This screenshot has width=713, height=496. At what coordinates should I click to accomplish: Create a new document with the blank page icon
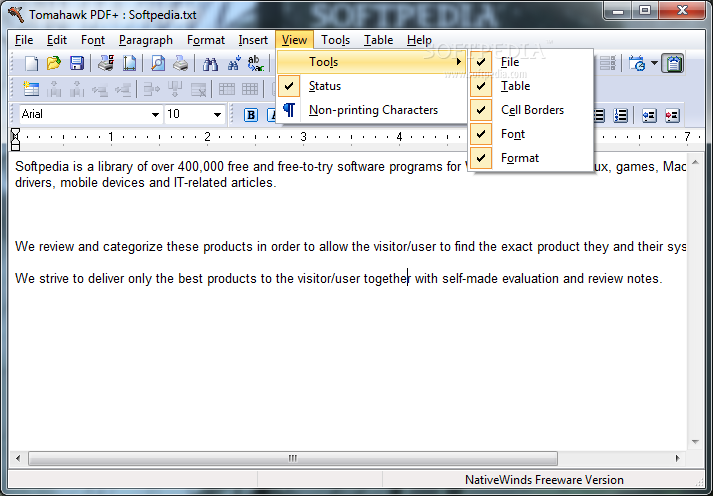click(31, 63)
